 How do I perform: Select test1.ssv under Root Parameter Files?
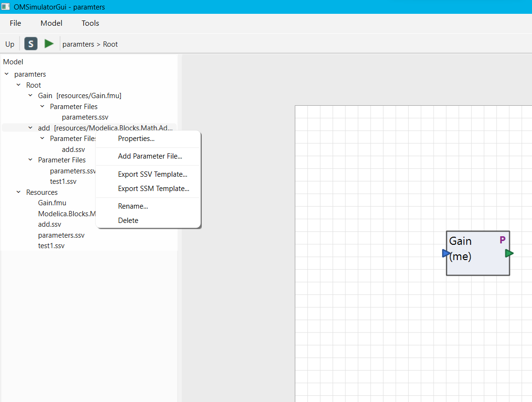pyautogui.click(x=63, y=181)
